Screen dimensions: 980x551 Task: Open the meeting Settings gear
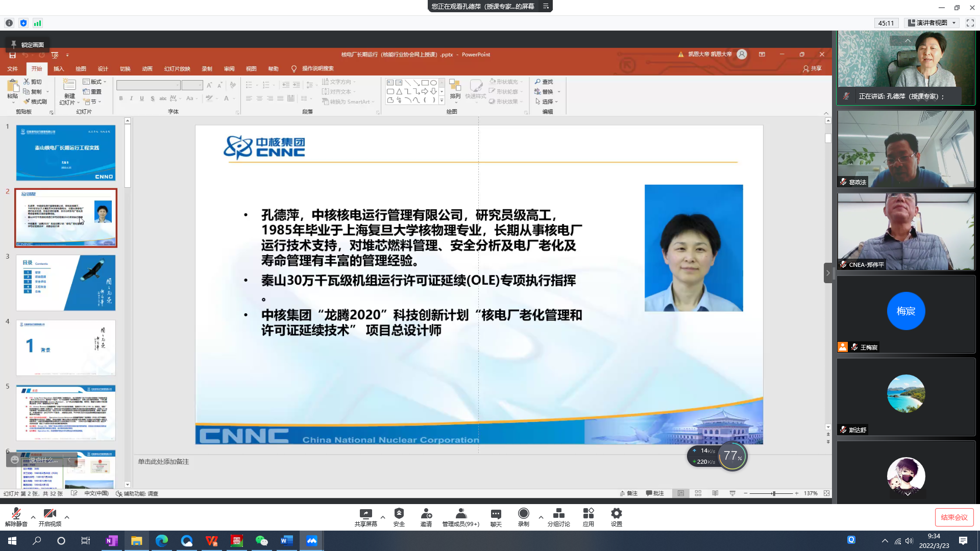616,514
